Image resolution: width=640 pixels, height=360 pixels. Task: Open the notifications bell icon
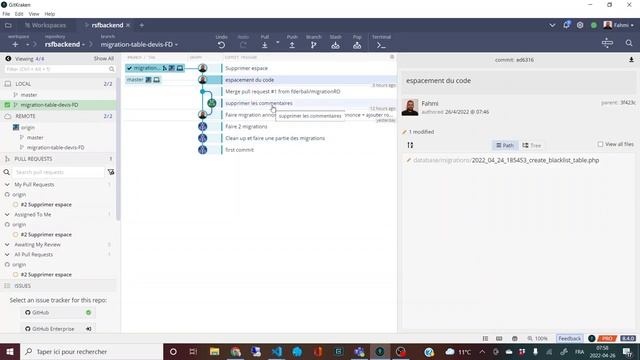[x=567, y=25]
